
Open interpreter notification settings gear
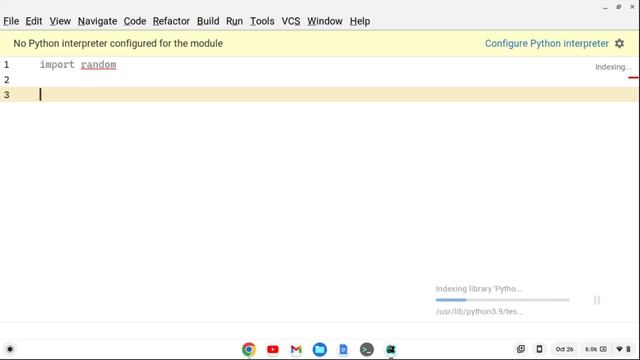620,43
